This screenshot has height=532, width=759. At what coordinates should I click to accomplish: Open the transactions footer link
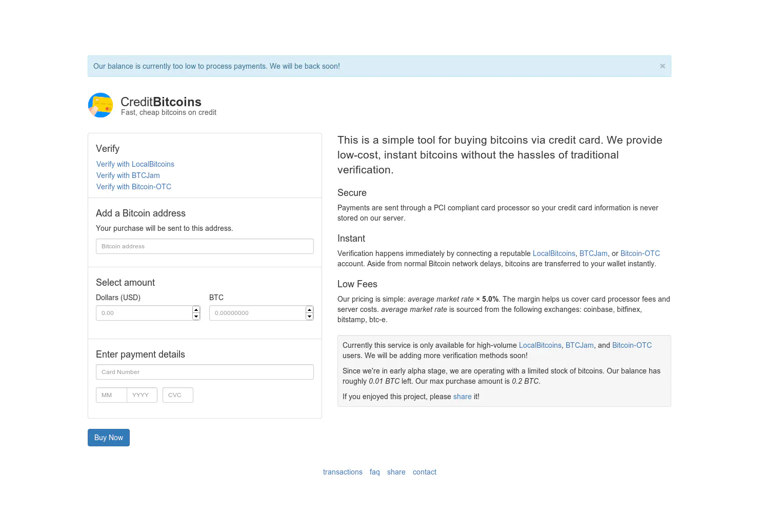[x=343, y=472]
